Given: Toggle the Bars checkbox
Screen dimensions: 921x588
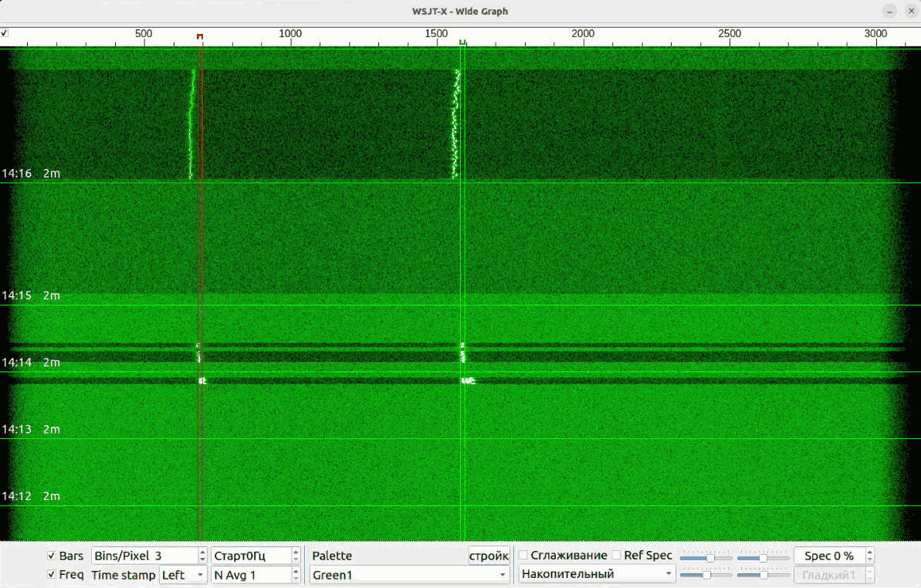Looking at the screenshot, I should tap(52, 556).
